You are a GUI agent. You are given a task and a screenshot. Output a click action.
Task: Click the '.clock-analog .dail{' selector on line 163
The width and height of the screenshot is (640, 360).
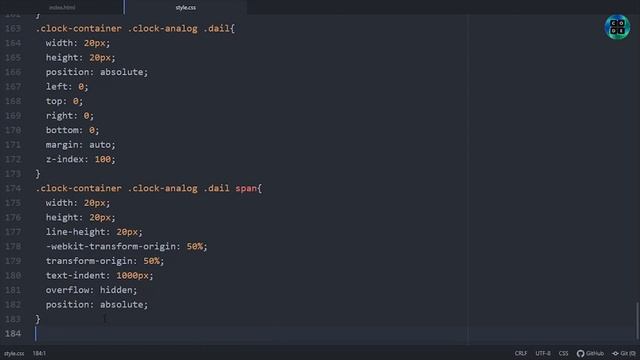pos(181,29)
